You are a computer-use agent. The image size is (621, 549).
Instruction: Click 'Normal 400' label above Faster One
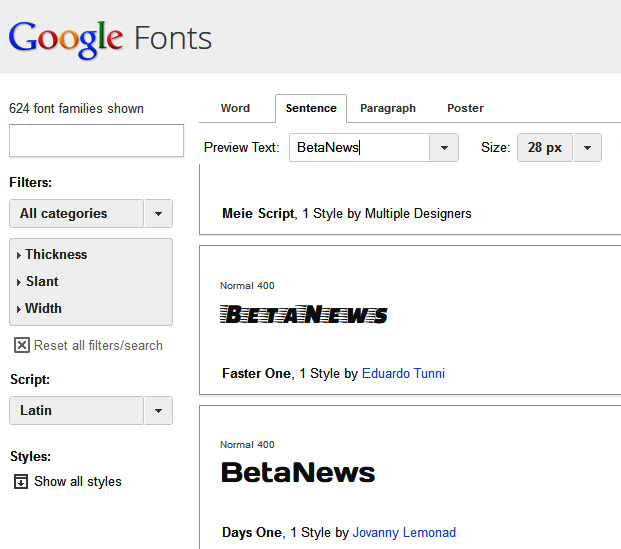click(247, 286)
